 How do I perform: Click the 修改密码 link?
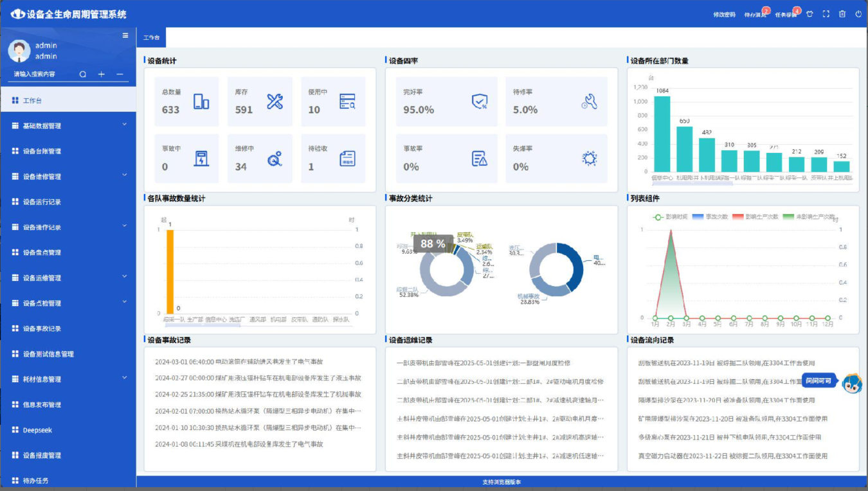724,15
